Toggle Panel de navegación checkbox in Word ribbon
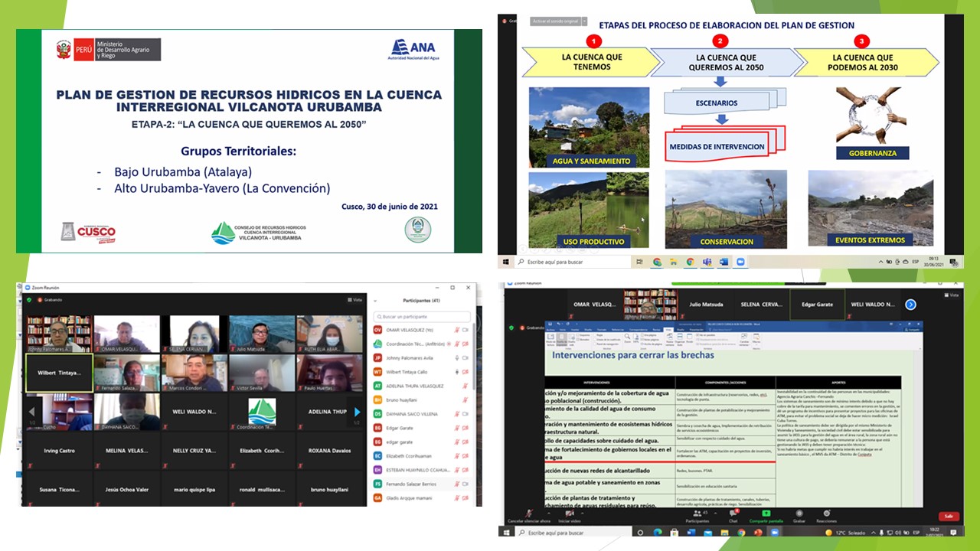980x551 pixels. coord(595,344)
